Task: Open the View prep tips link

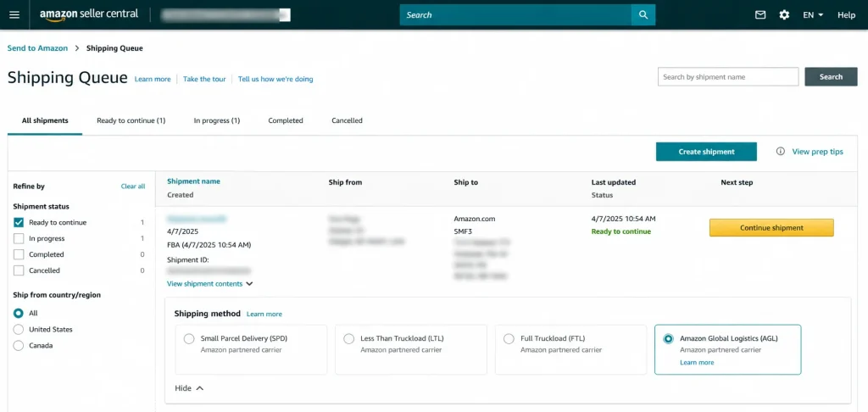Action: tap(818, 151)
